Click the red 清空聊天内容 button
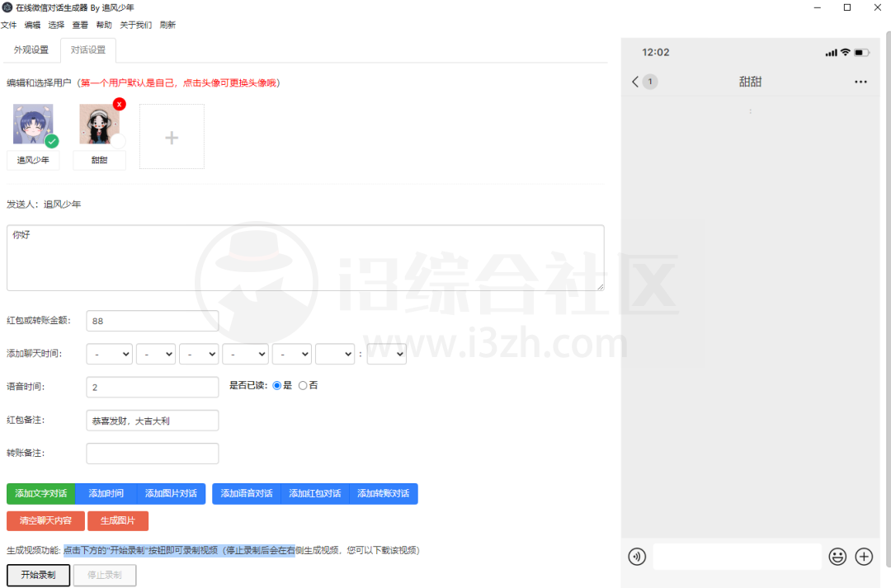Screen dimensions: 891x588 [x=45, y=521]
